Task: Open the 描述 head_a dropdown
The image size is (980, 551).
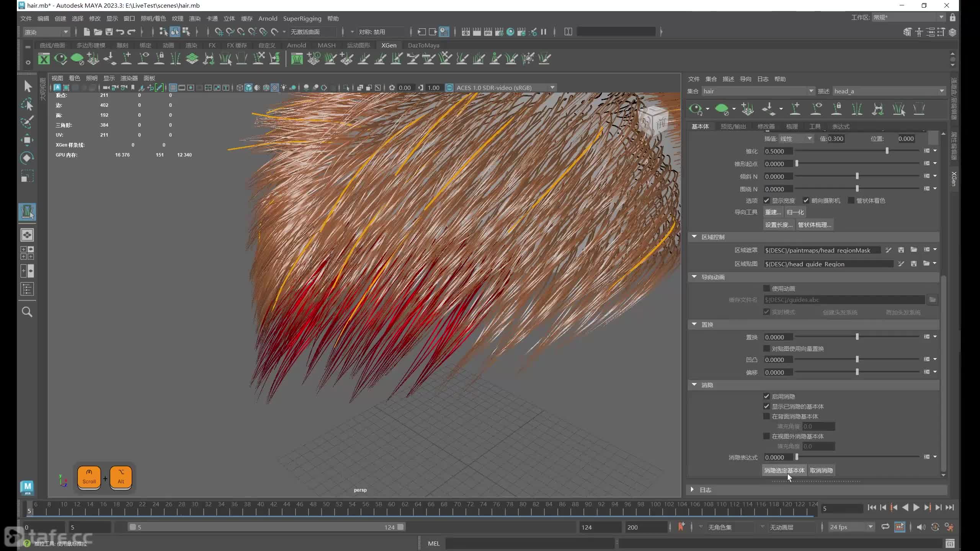Action: pos(889,91)
